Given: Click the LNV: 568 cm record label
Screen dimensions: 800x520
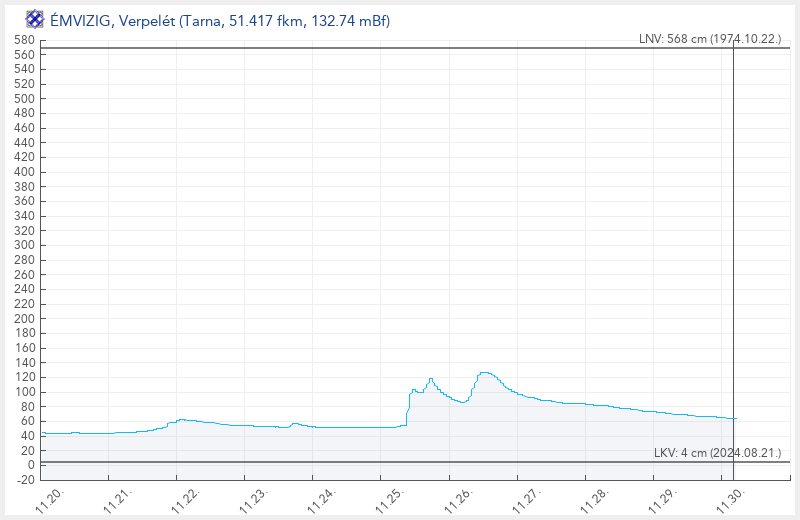Looking at the screenshot, I should (709, 39).
